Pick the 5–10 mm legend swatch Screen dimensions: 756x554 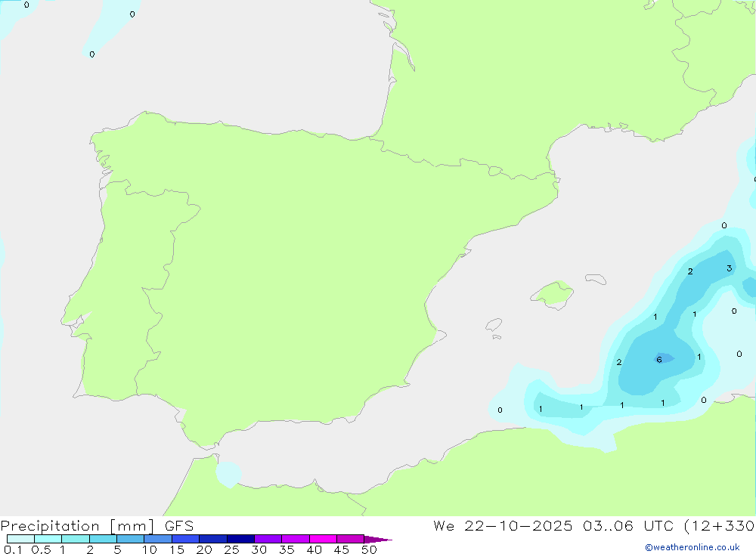(x=130, y=539)
